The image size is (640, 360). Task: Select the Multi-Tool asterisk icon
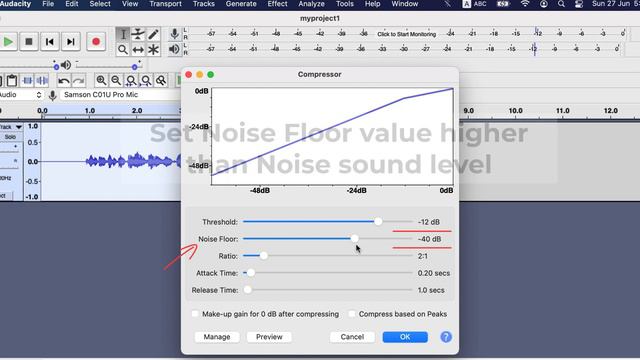pos(153,50)
